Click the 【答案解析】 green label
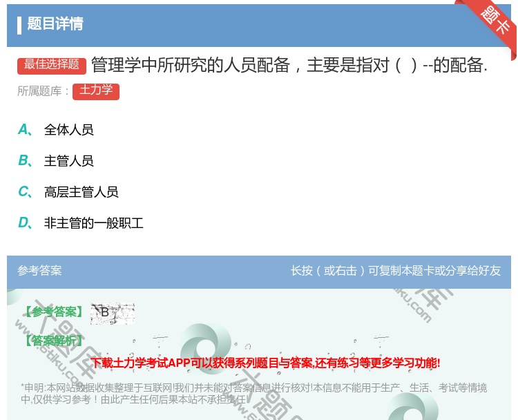The height and width of the screenshot is (420, 518). click(x=54, y=340)
